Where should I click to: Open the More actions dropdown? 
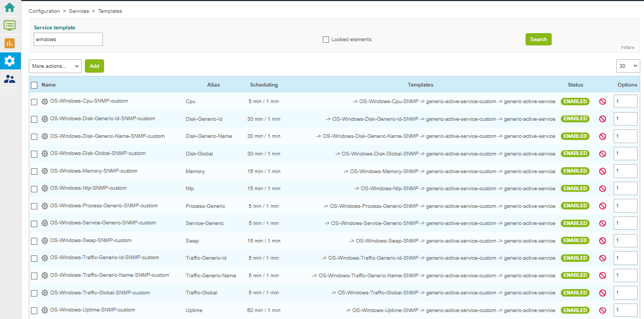click(55, 66)
